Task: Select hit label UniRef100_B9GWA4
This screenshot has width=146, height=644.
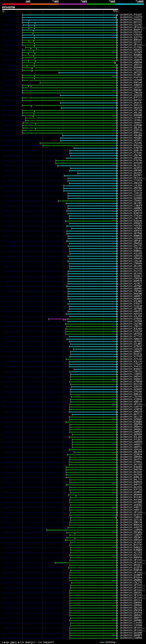Action: (131, 55)
